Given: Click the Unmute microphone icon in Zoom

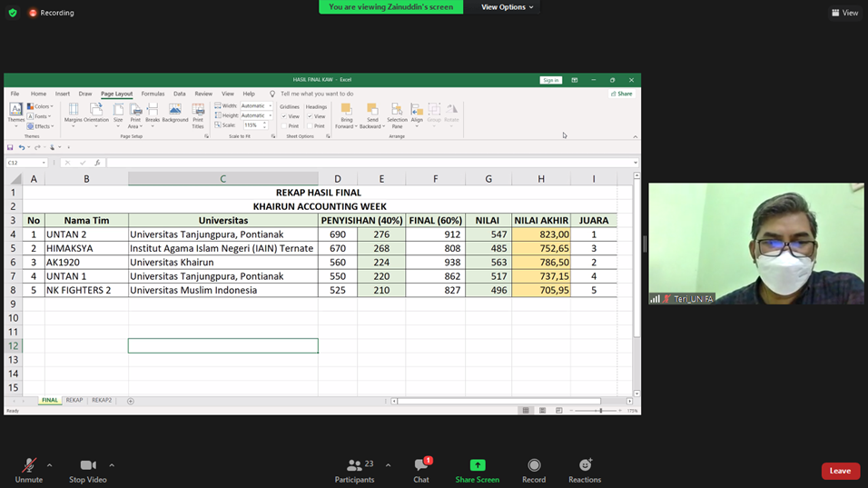Looking at the screenshot, I should coord(28,466).
